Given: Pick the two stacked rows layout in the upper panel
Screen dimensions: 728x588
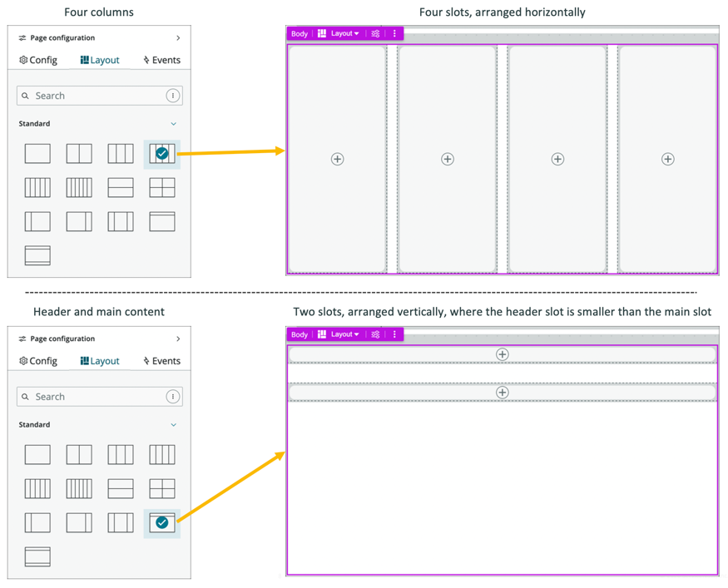Looking at the screenshot, I should (121, 187).
